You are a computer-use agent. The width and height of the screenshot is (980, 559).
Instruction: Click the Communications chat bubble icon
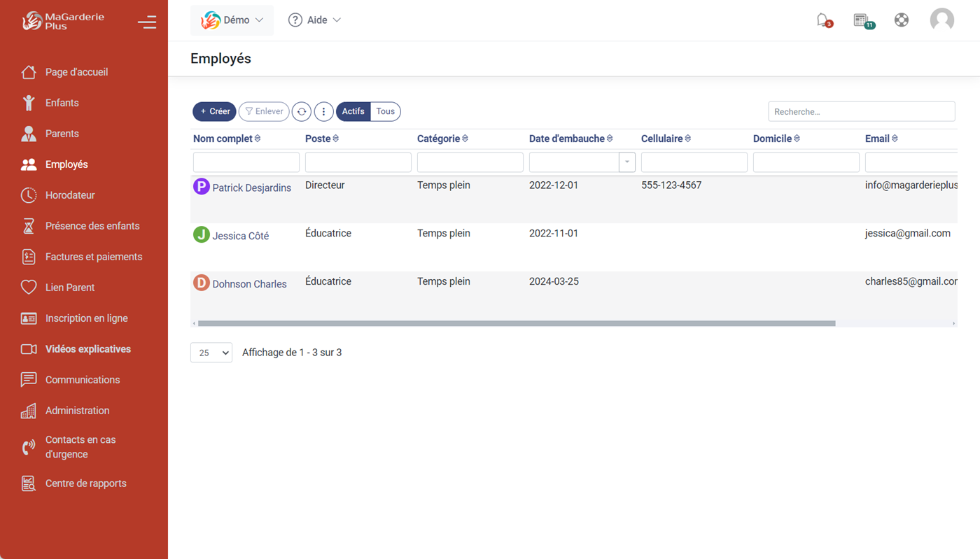click(x=29, y=380)
